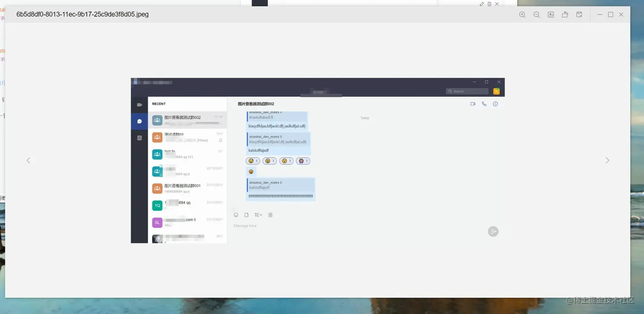Click the contact card icon in the message toolbar
The width and height of the screenshot is (644, 314).
tap(270, 215)
